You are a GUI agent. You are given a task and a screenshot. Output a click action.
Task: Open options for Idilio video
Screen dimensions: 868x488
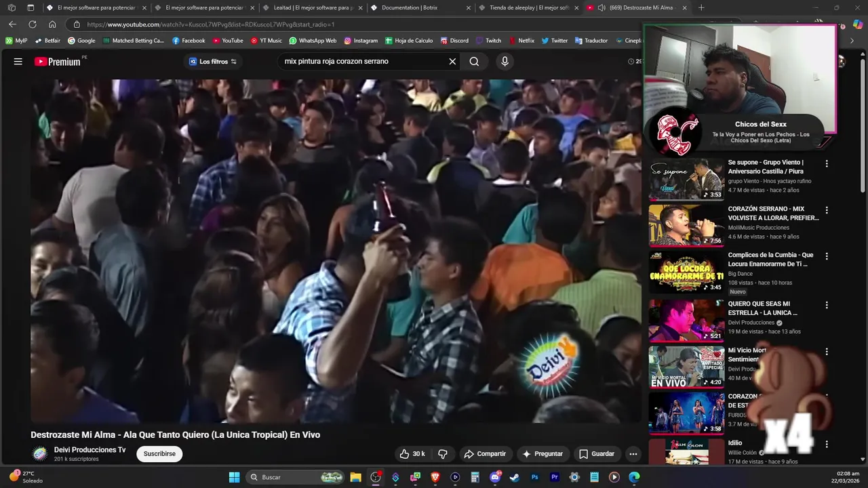pyautogui.click(x=827, y=445)
